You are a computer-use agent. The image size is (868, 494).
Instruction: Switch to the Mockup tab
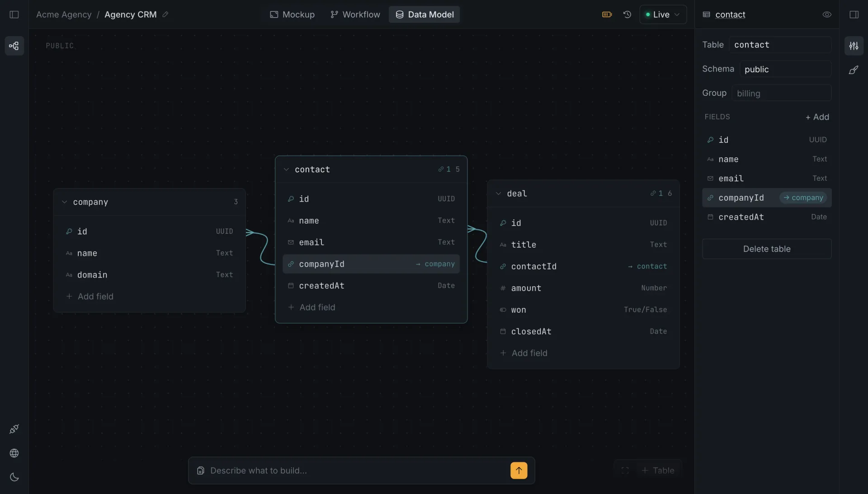[x=292, y=14]
